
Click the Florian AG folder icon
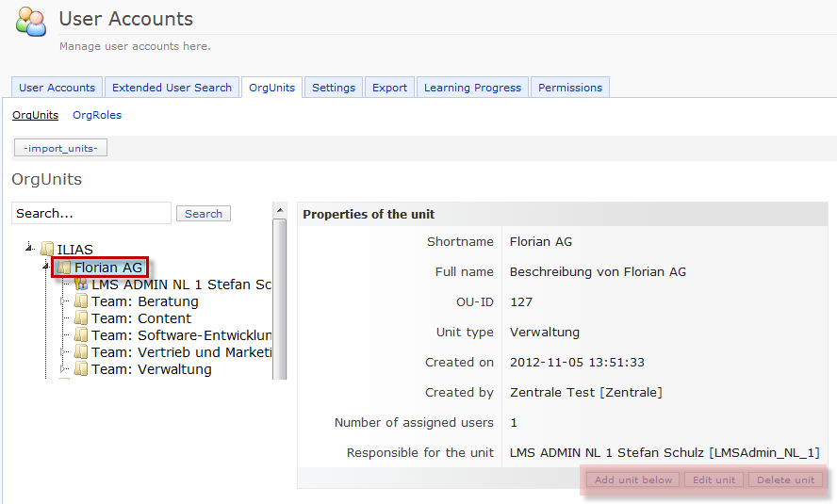[x=64, y=268]
